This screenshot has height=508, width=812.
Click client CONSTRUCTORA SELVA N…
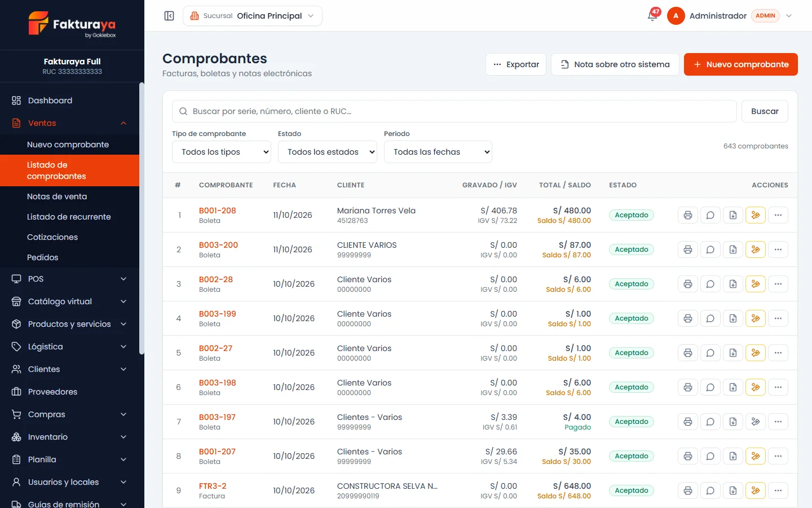click(x=387, y=486)
